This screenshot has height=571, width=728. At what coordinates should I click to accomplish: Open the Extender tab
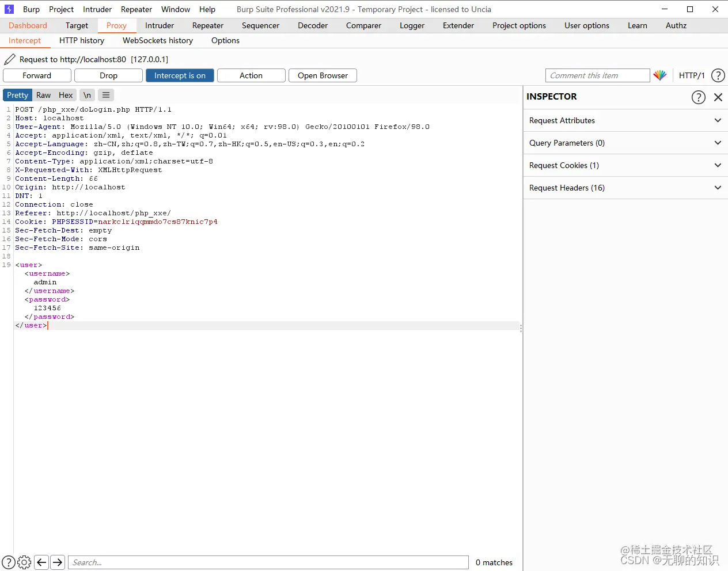point(458,25)
